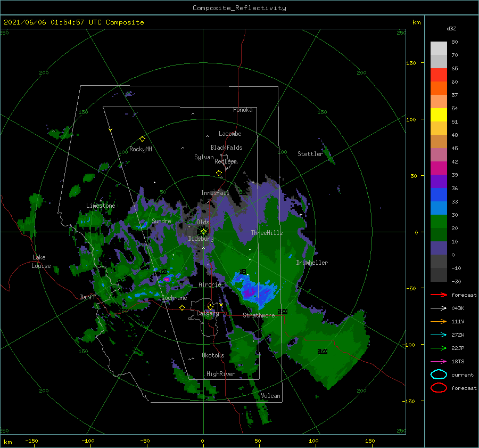Pick the light gray 70–80 dBZ swatch
Screen dimensions: 479x448
439,48
